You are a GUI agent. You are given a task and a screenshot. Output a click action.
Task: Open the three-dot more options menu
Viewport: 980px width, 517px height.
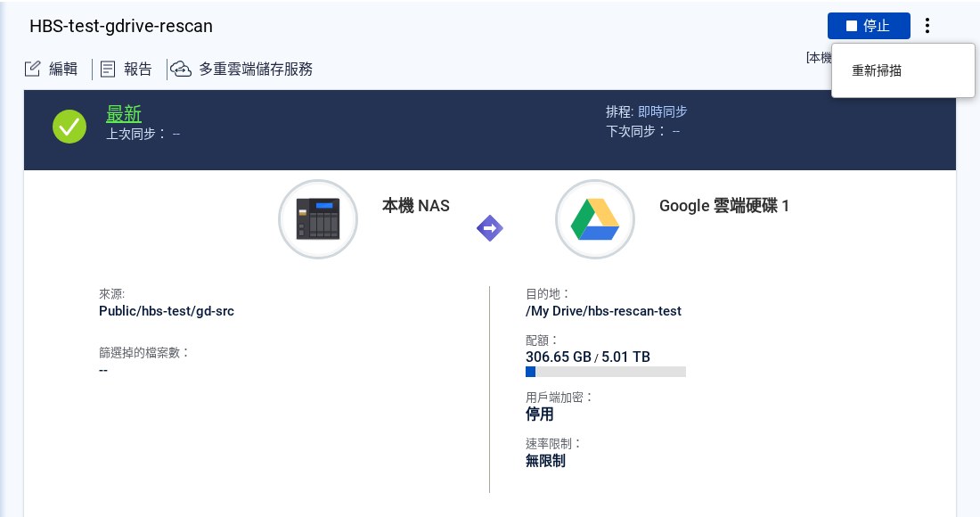(x=927, y=26)
